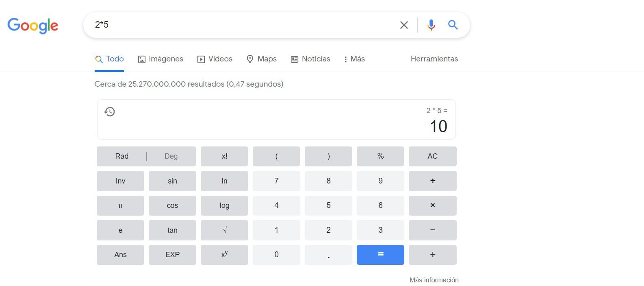Open the calculator history icon
This screenshot has width=644, height=286.
click(x=110, y=111)
